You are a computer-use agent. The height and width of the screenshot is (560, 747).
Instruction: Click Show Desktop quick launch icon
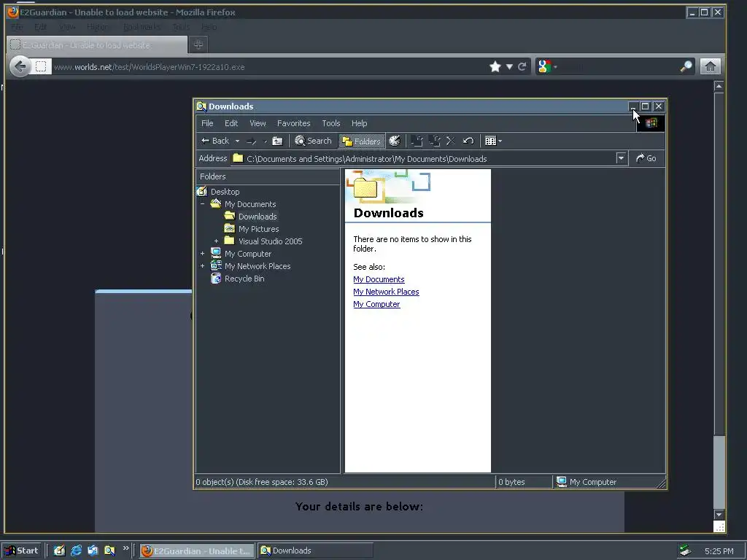click(x=59, y=551)
